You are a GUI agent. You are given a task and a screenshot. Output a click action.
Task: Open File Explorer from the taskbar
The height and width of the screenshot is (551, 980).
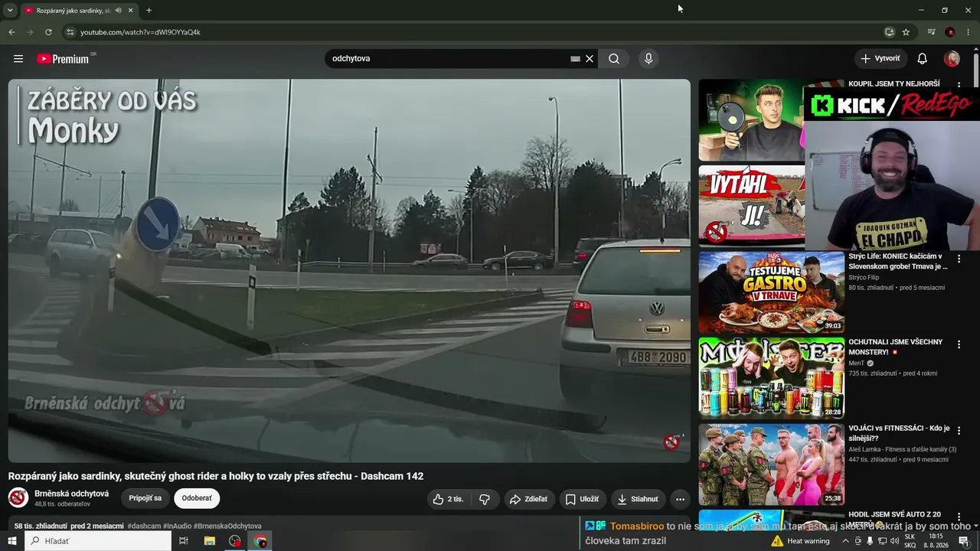click(x=210, y=541)
